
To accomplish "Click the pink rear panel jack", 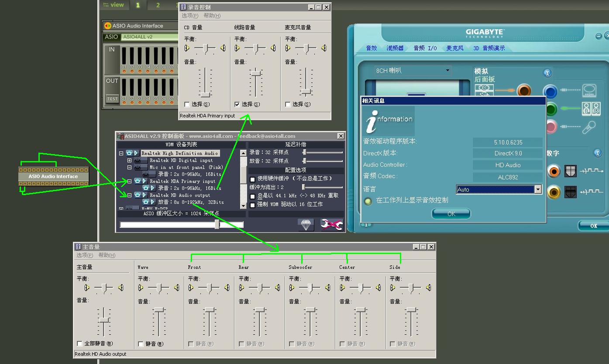I will pos(551,127).
